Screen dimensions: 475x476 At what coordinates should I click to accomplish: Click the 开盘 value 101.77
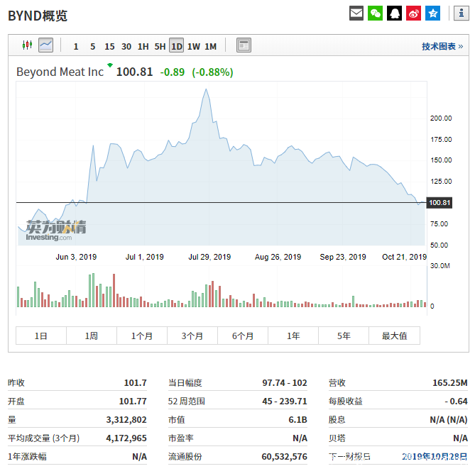[x=133, y=402]
